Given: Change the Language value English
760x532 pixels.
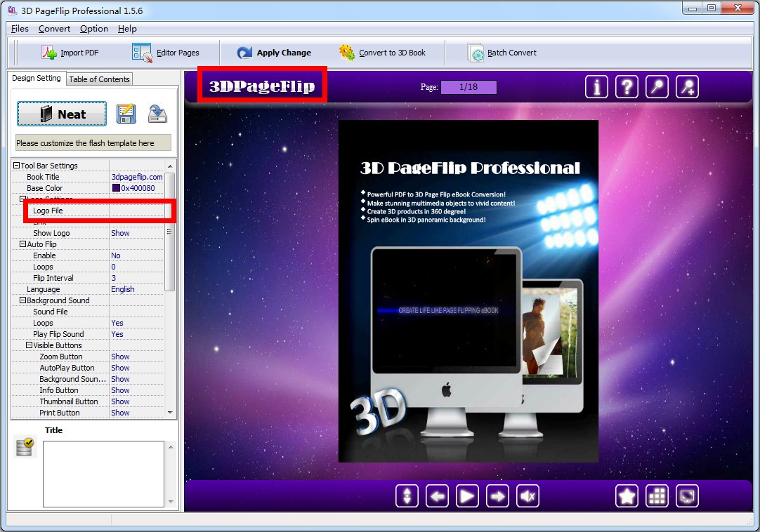Looking at the screenshot, I should pyautogui.click(x=137, y=288).
